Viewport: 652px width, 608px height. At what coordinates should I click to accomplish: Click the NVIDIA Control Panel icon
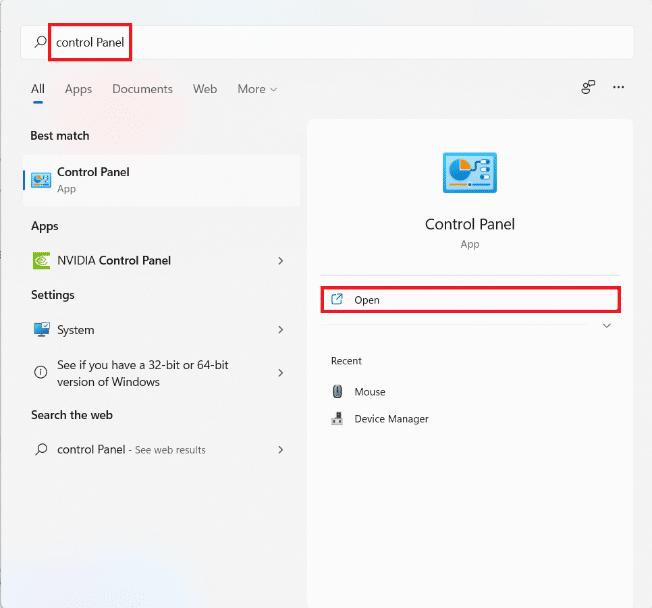pyautogui.click(x=41, y=260)
